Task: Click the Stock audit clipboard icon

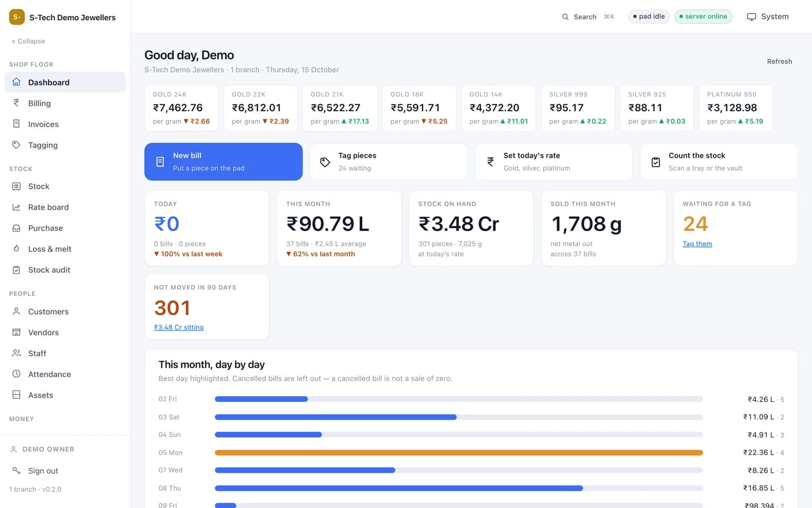Action: 16,270
